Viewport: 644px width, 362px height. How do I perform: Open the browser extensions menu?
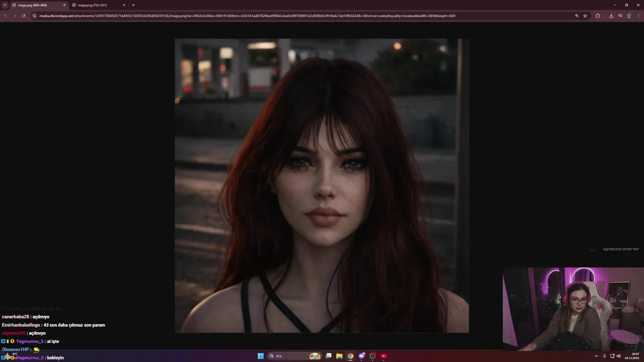pyautogui.click(x=598, y=16)
